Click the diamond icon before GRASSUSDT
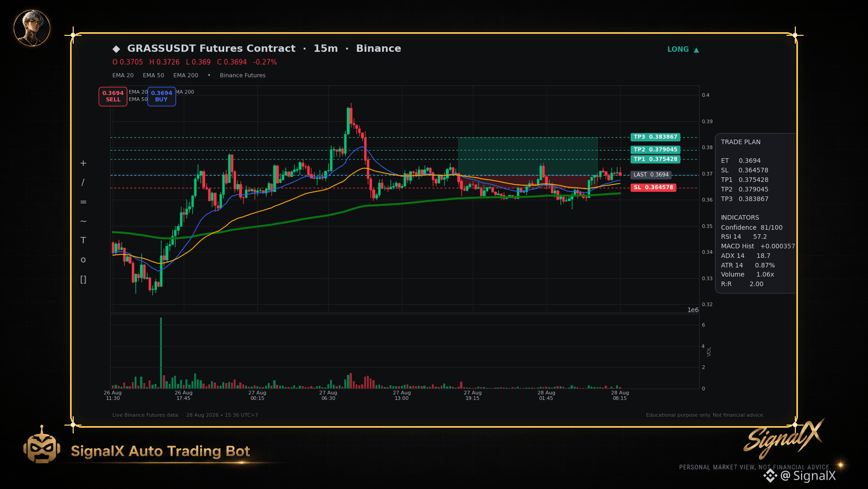Viewport: 868px width, 489px height. [116, 49]
